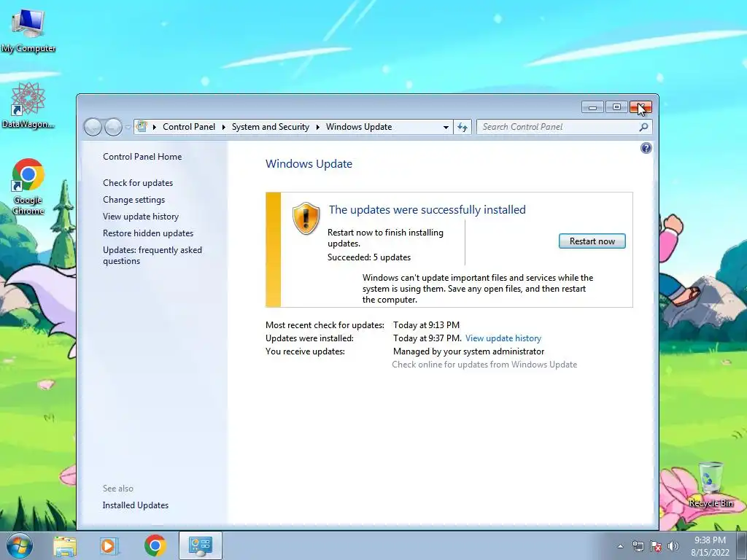This screenshot has width=747, height=560.
Task: Select System and Security breadcrumb
Action: click(270, 127)
